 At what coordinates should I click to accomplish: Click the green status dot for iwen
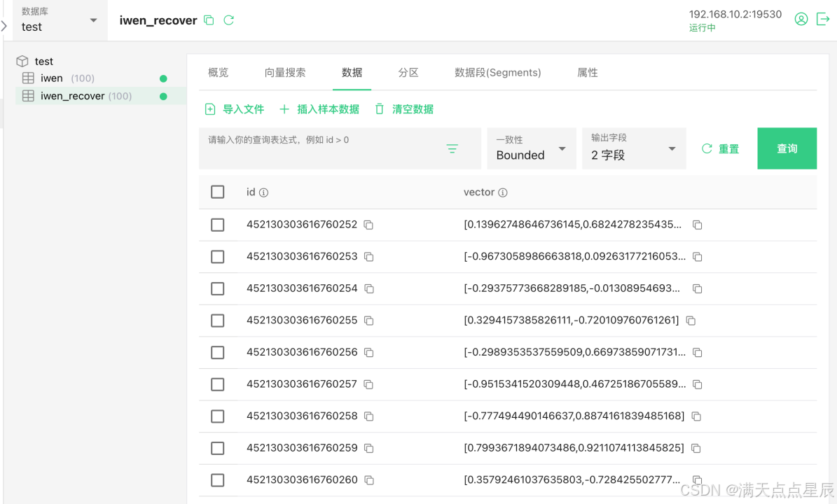163,78
